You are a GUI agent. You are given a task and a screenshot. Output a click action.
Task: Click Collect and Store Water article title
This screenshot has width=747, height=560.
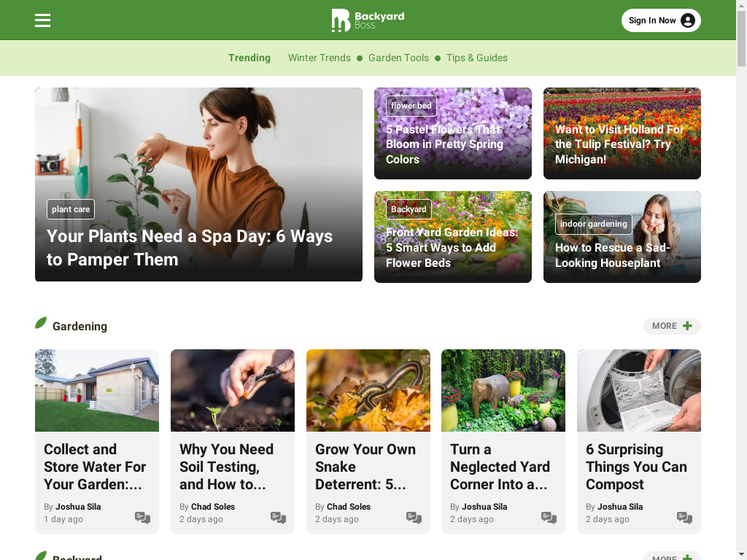click(95, 467)
